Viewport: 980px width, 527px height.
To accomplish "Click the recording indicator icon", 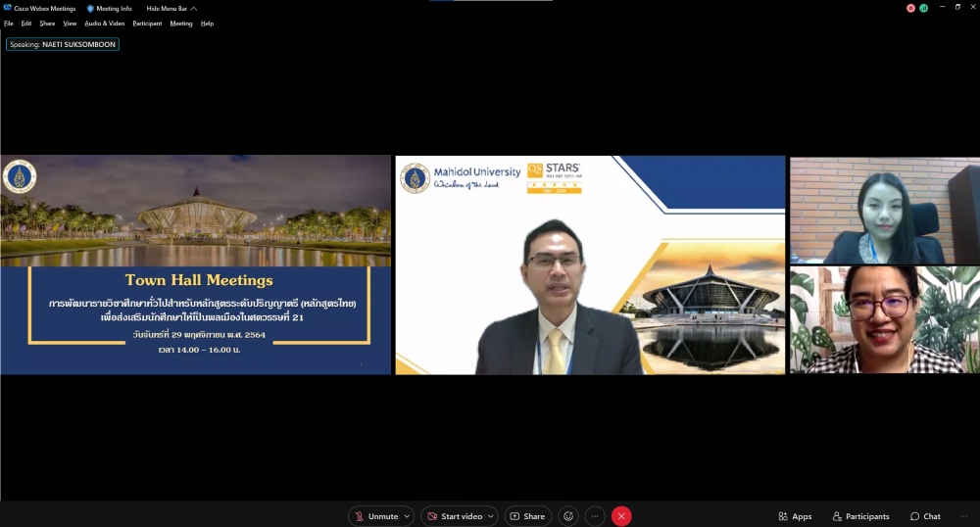I will [910, 8].
